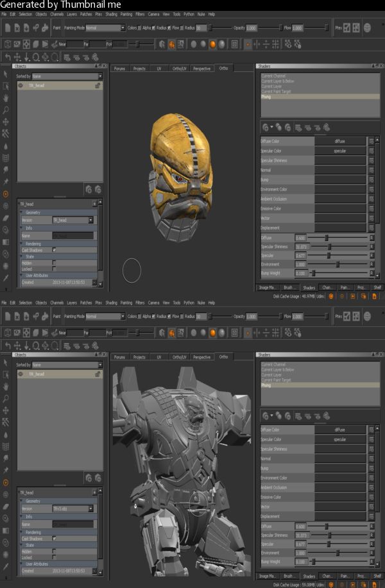
Task: Click Bump Weight slider in gray-mech window
Action: coord(338,561)
